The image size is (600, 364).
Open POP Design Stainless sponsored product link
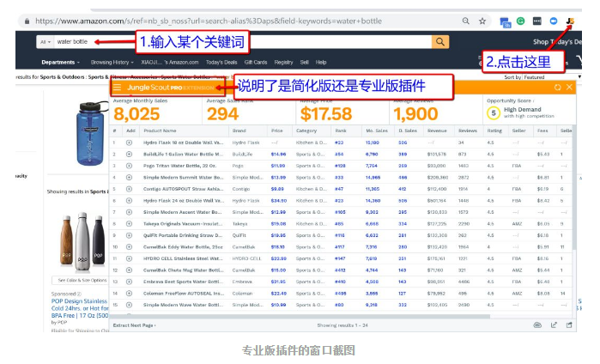pos(80,308)
